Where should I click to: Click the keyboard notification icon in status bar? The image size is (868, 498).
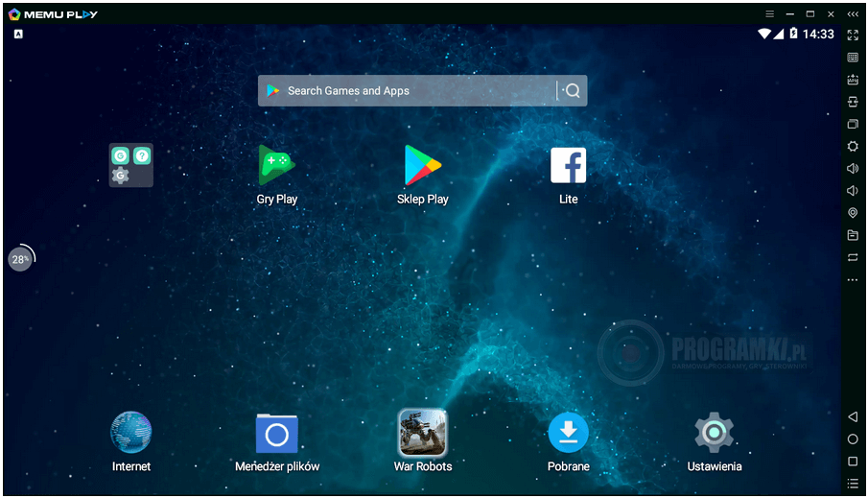pos(18,34)
